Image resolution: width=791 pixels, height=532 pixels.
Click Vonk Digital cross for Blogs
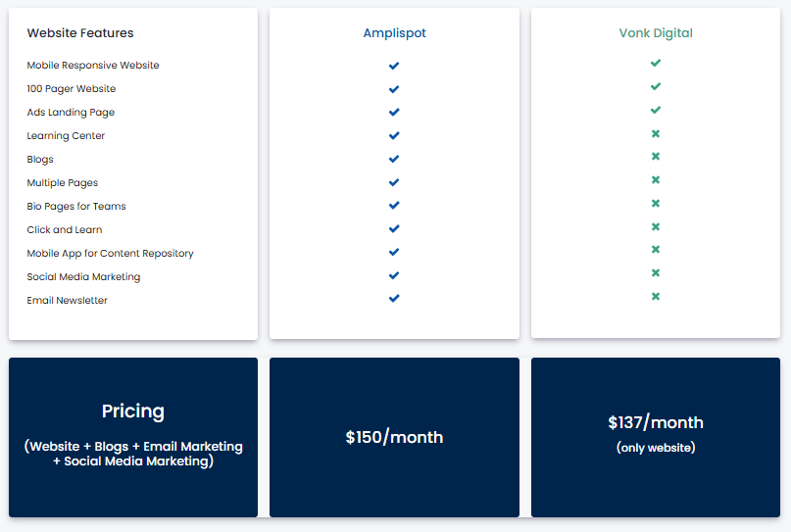(656, 157)
